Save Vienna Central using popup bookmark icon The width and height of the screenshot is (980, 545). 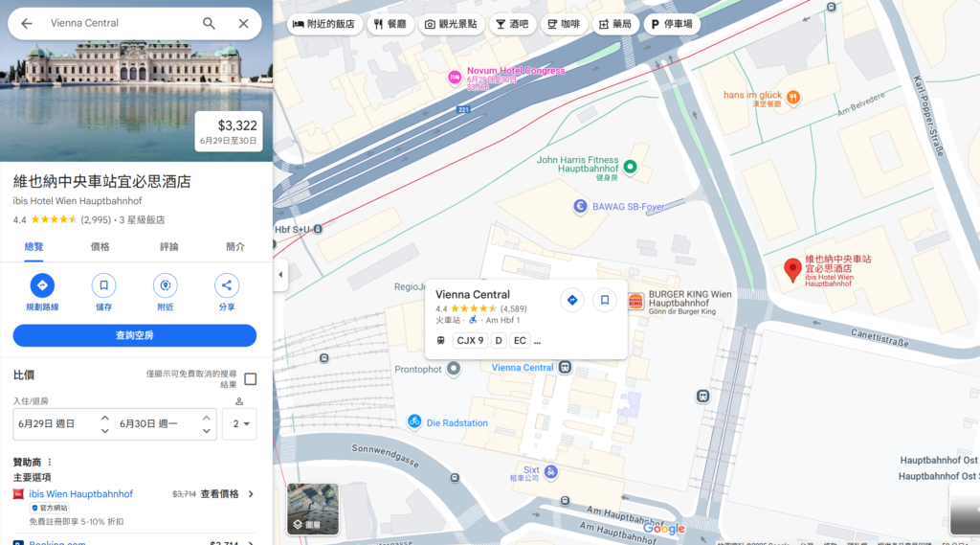click(x=605, y=300)
